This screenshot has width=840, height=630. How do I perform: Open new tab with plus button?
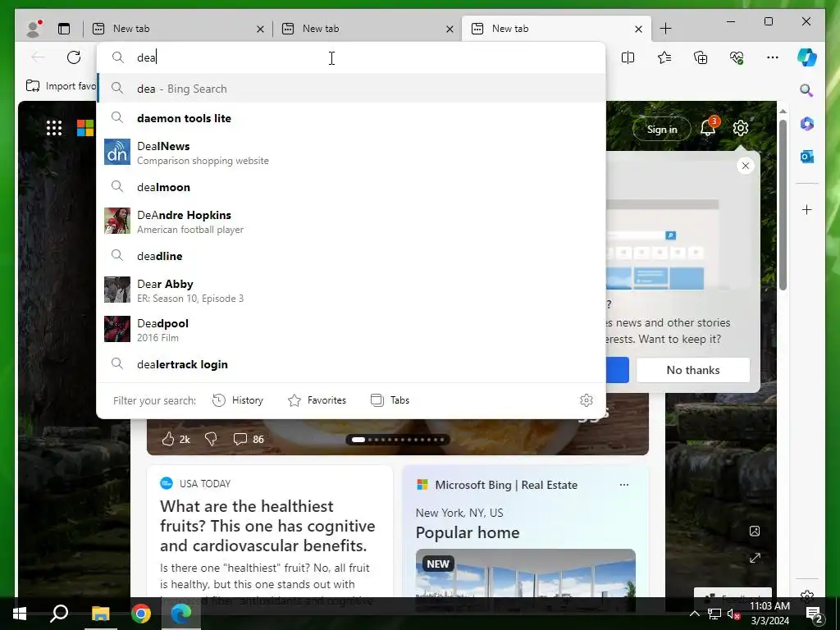pos(665,29)
